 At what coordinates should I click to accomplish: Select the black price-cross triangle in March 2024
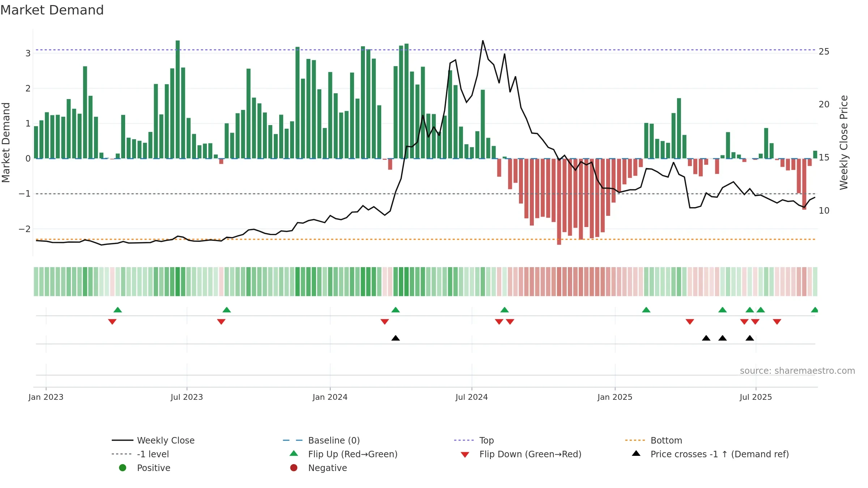tap(396, 338)
